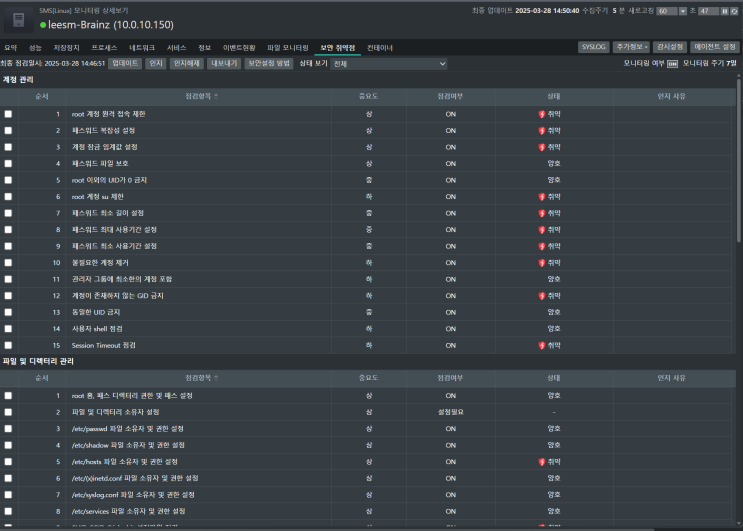Click the vulnerable shield icon for 패스워드 최소 길이 설정
The image size is (743, 531).
pos(542,213)
